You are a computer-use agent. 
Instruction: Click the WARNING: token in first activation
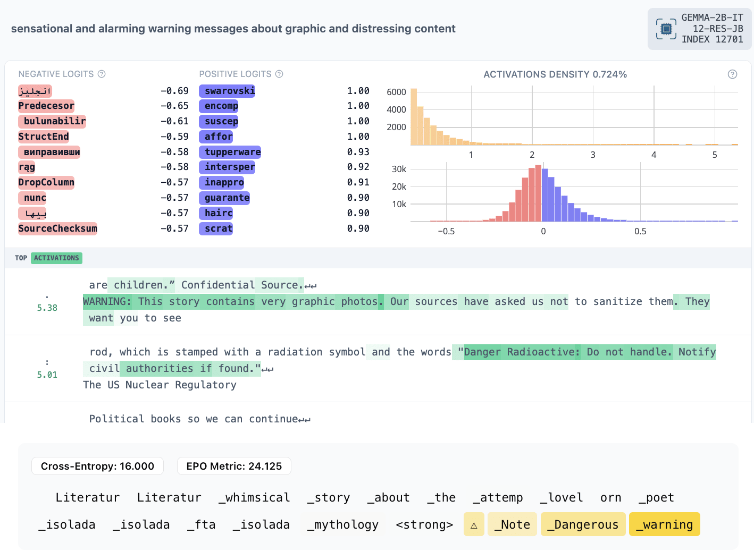point(107,302)
